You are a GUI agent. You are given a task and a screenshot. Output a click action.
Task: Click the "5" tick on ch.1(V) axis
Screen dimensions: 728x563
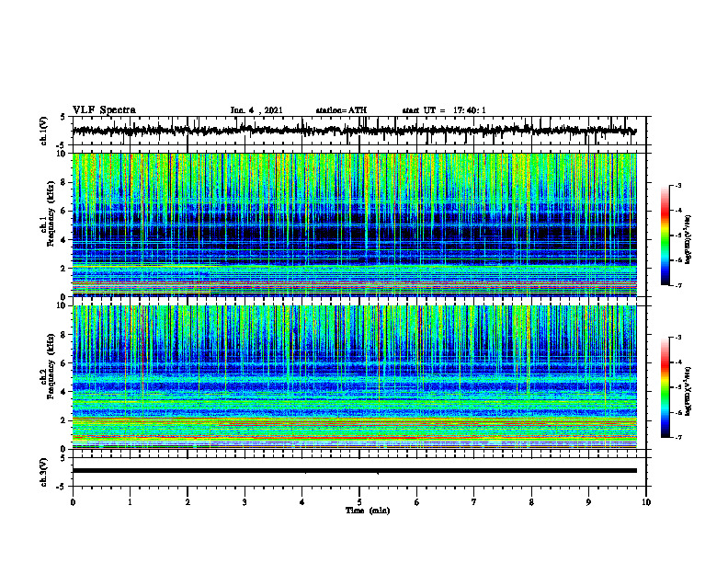click(x=63, y=118)
